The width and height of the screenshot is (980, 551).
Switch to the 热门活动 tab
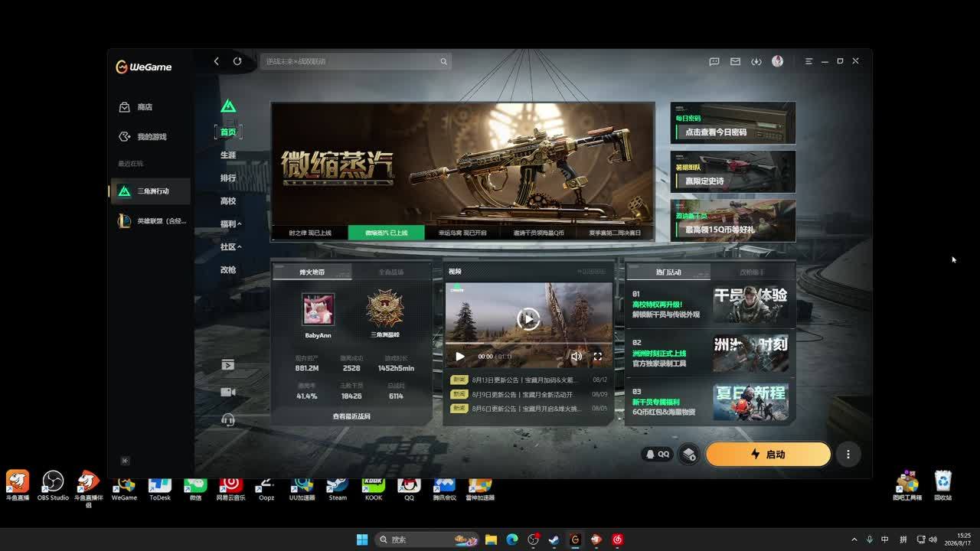coord(668,272)
